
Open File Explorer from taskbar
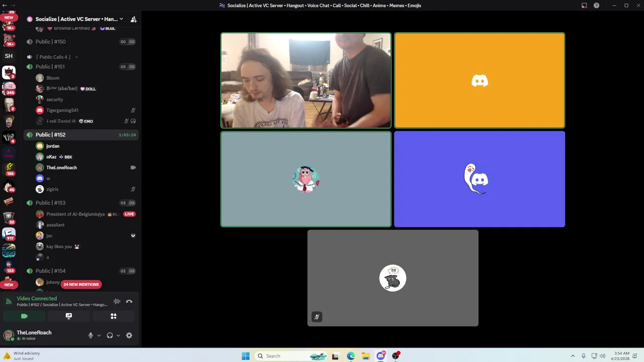tap(366, 356)
